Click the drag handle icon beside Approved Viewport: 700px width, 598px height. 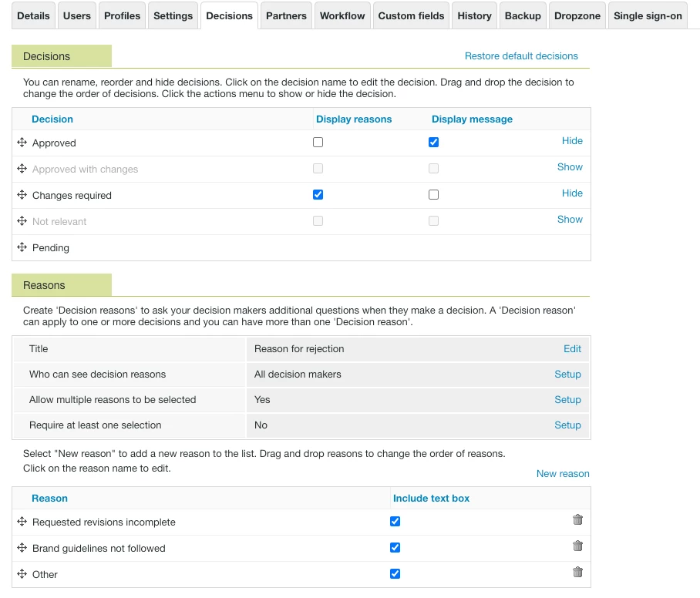point(22,143)
